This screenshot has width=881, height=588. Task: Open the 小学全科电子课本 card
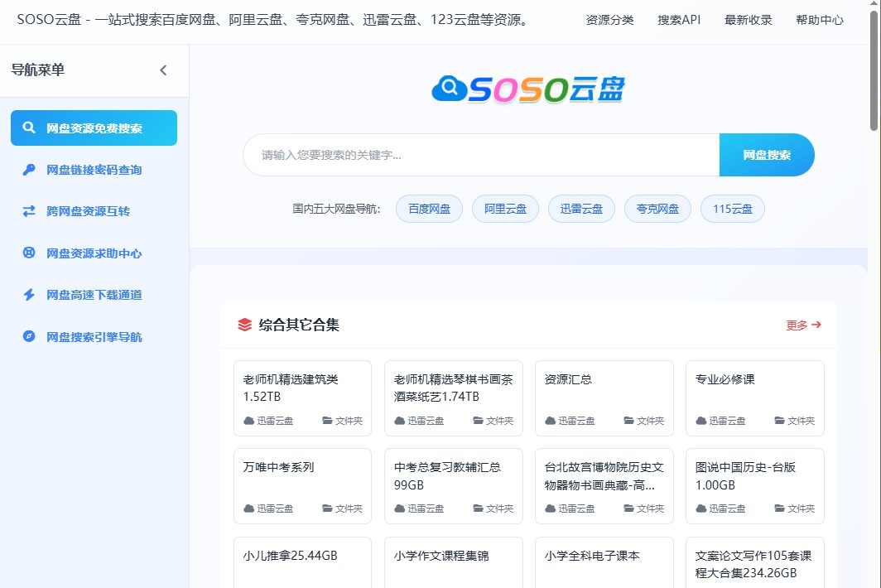[604, 562]
